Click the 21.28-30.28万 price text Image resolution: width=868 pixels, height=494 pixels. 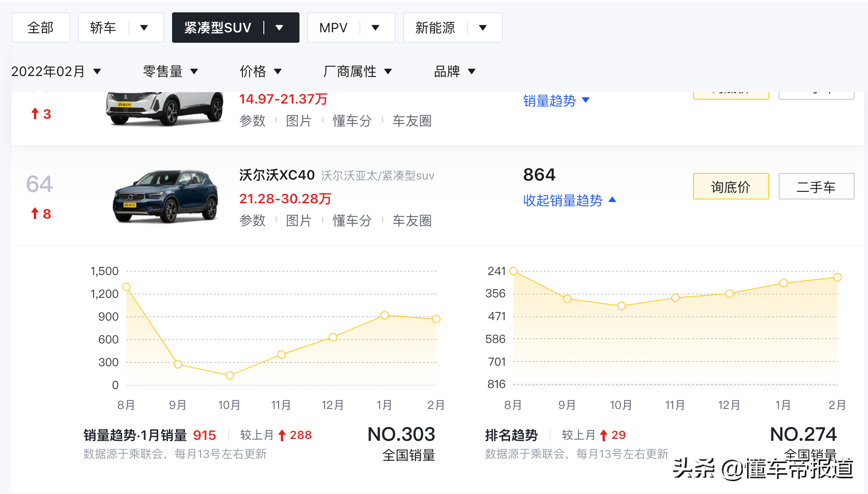(285, 199)
